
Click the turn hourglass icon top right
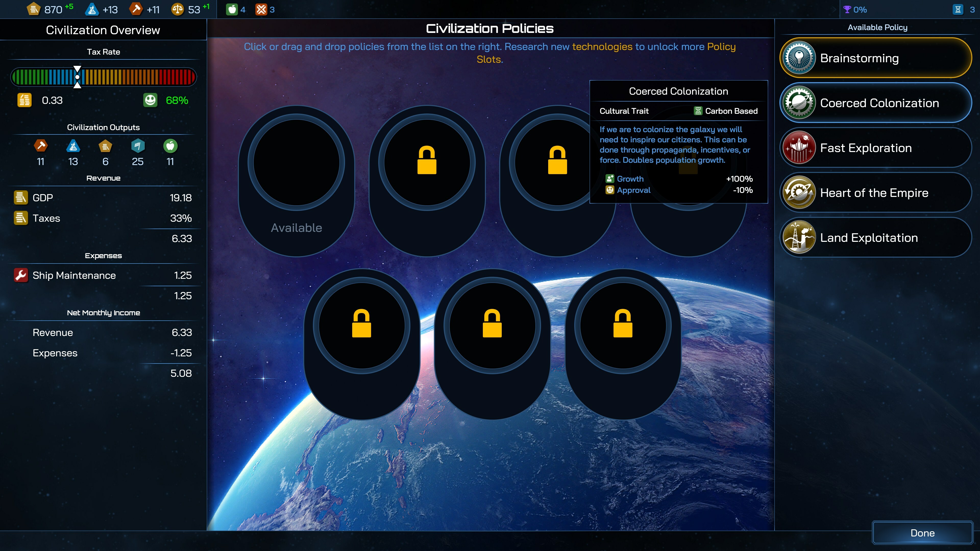pyautogui.click(x=958, y=9)
